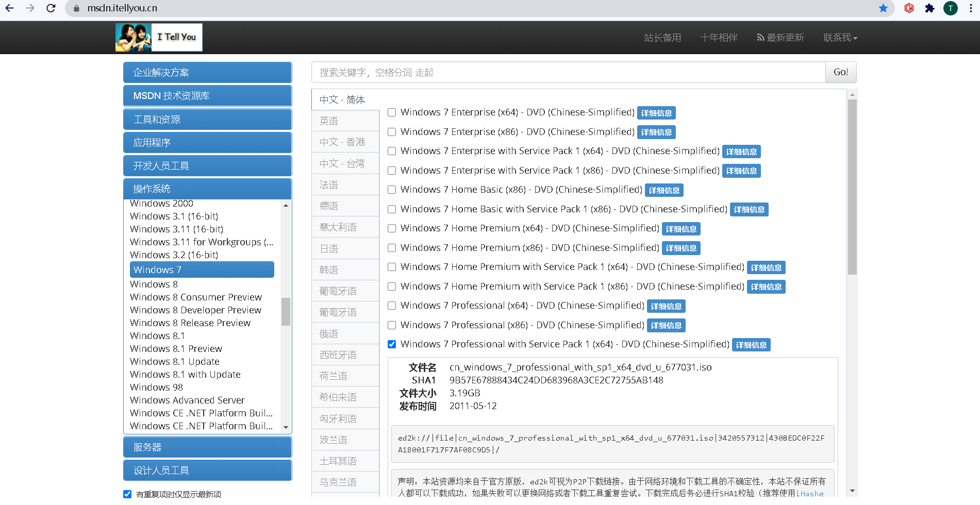Expand the 设计人员工具 category

(x=207, y=470)
